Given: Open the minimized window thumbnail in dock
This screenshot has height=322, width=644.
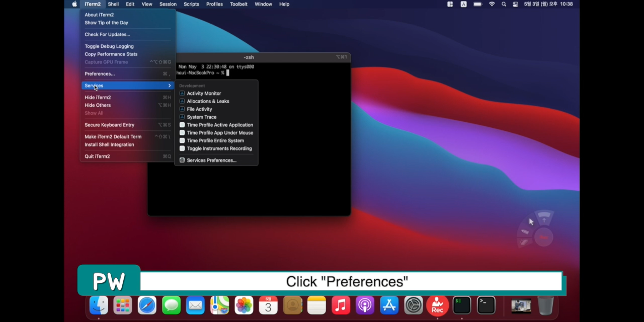Looking at the screenshot, I should click(x=521, y=305).
